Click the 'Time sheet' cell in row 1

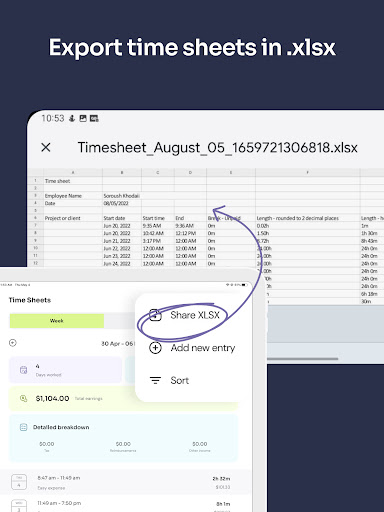coord(73,181)
